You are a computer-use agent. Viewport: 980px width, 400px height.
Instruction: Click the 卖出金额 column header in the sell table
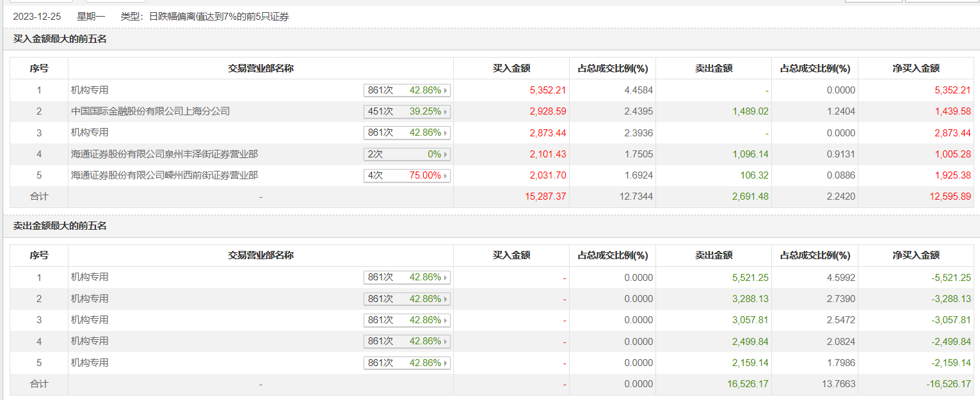coord(714,255)
